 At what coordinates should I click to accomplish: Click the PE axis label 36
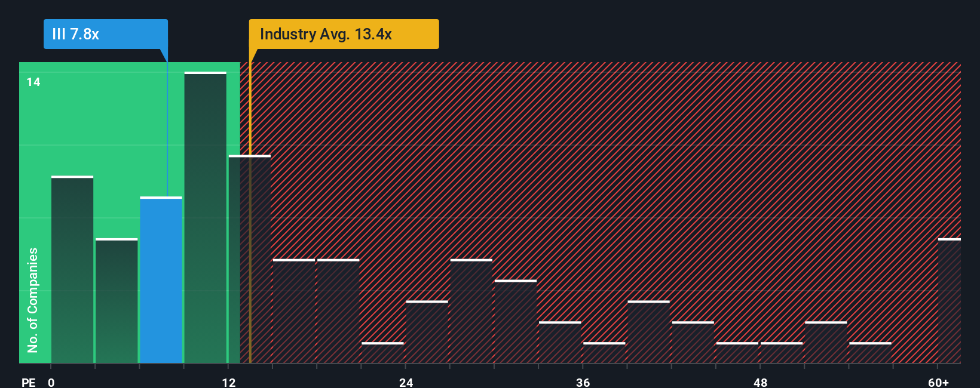(583, 382)
